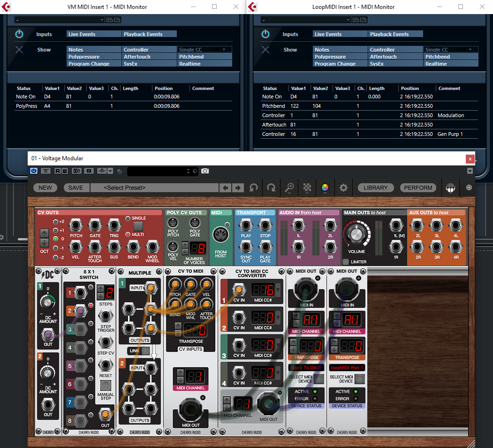Adjust DC AMOUNT knob on DC source 1
Image resolution: width=493 pixels, height=448 pixels.
[x=47, y=303]
